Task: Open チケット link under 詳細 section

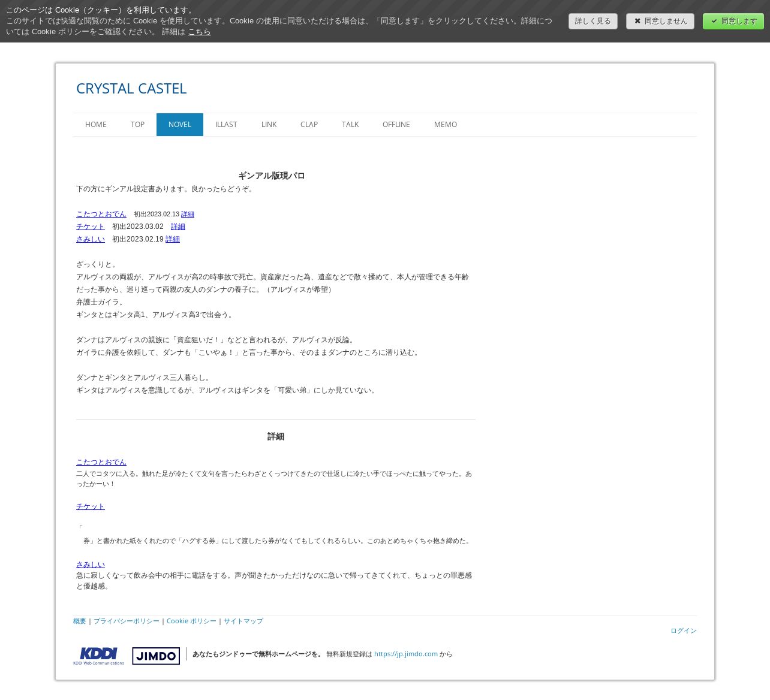Action: [91, 506]
